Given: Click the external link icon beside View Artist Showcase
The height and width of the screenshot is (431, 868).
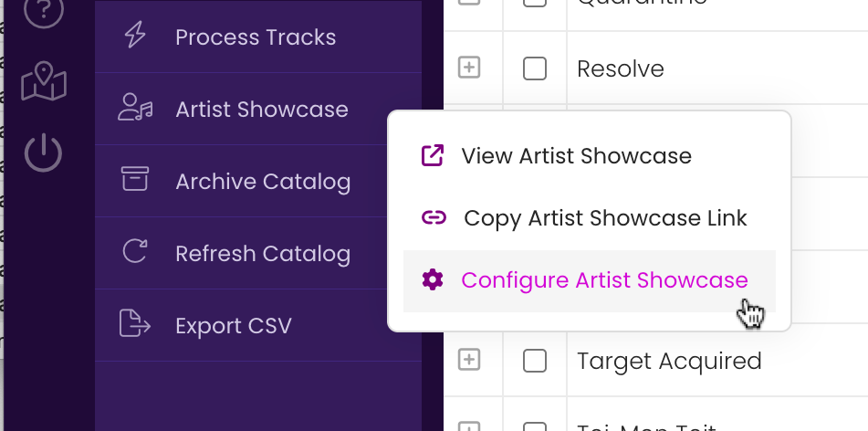Looking at the screenshot, I should pos(433,155).
